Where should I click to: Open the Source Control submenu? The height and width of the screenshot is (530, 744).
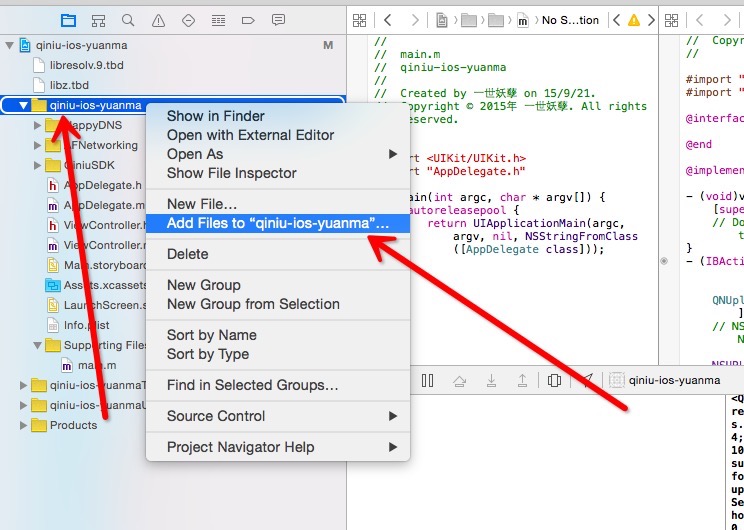(278, 416)
